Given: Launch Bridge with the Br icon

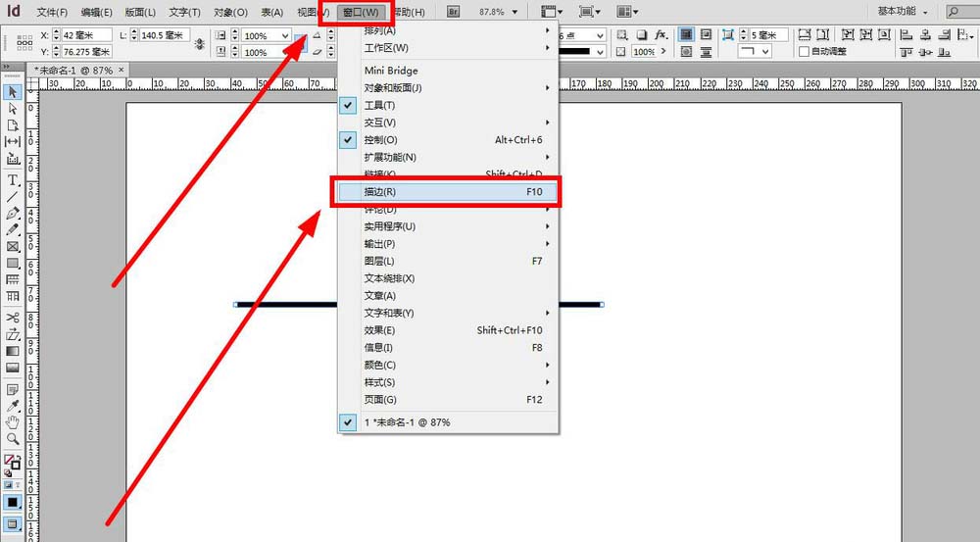Looking at the screenshot, I should [x=453, y=12].
